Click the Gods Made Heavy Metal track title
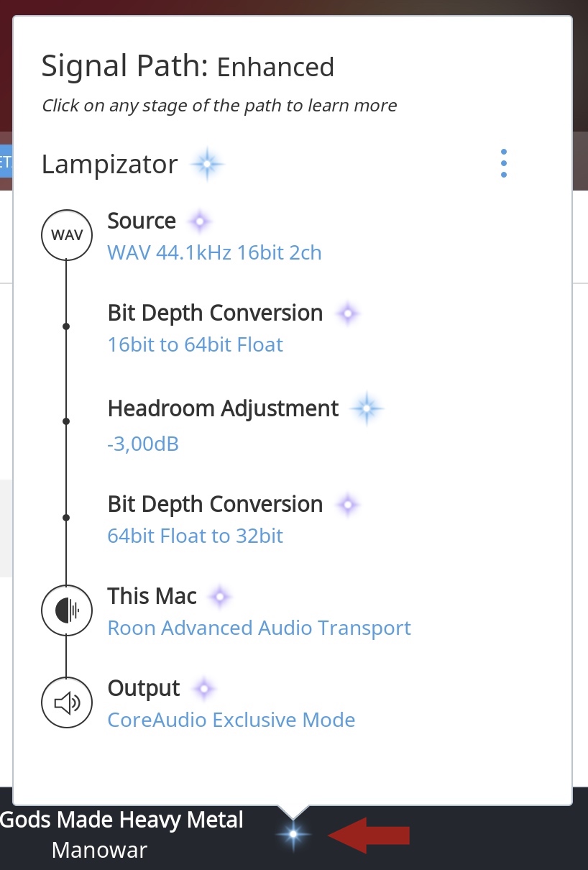The image size is (588, 870). (122, 819)
